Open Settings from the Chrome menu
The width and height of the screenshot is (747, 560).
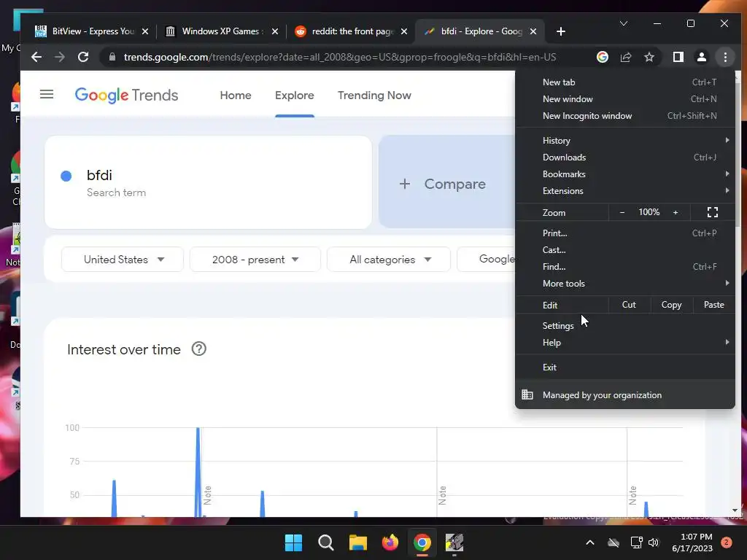pos(625,326)
